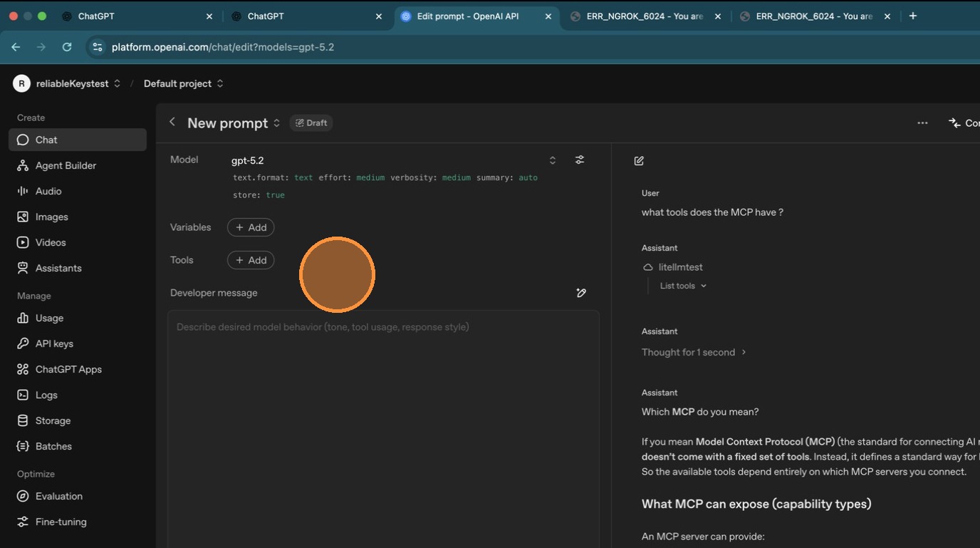This screenshot has height=548, width=980.
Task: Click the verbosity: medium setting
Action: 430,177
